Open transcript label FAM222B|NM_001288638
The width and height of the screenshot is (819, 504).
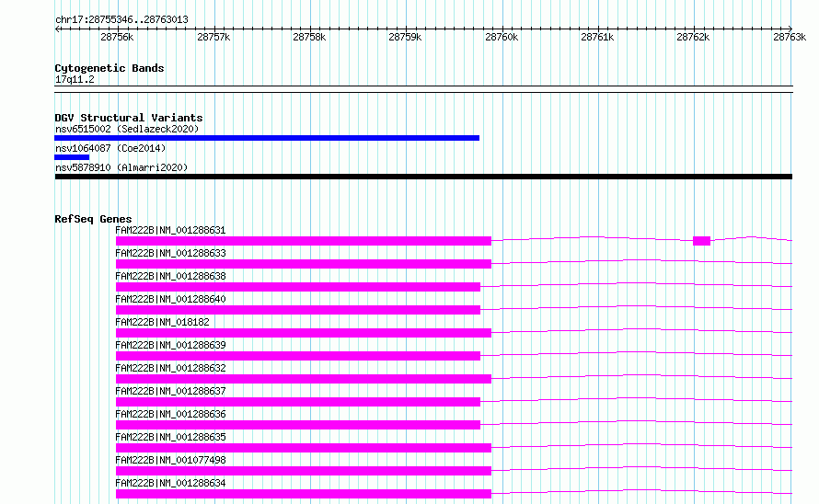(170, 276)
